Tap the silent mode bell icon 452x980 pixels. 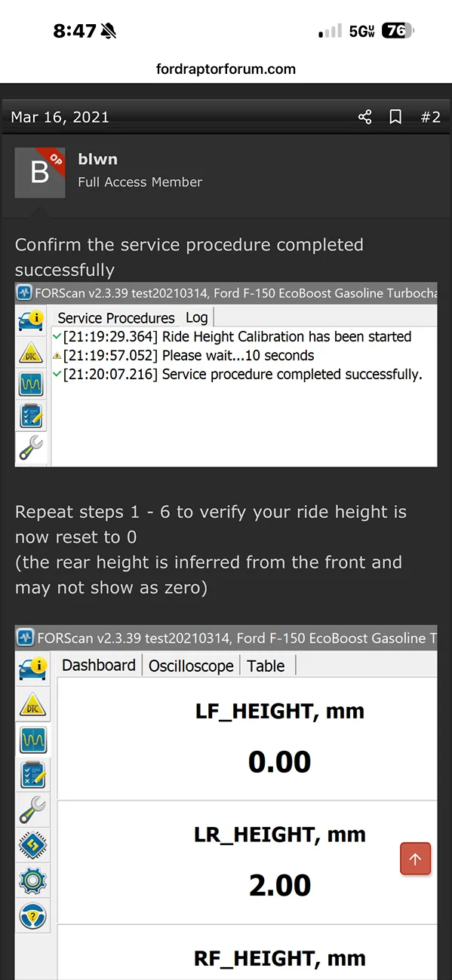point(109,31)
